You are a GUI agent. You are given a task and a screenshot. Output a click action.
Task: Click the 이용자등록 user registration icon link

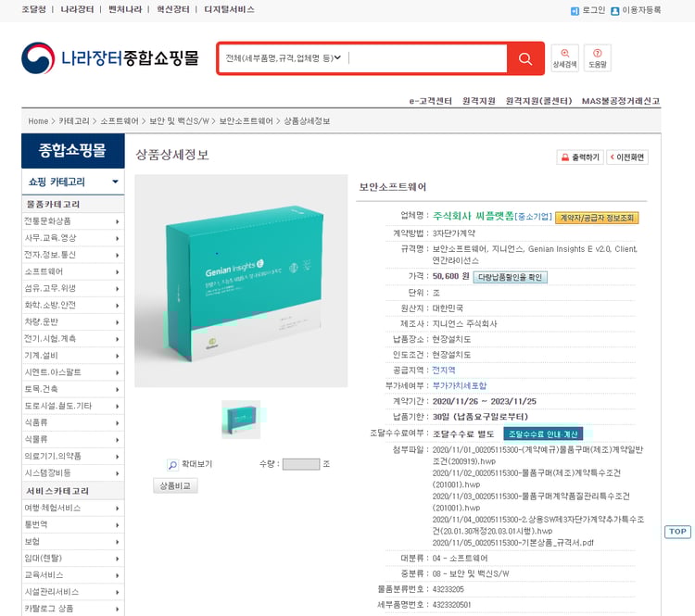pos(636,10)
